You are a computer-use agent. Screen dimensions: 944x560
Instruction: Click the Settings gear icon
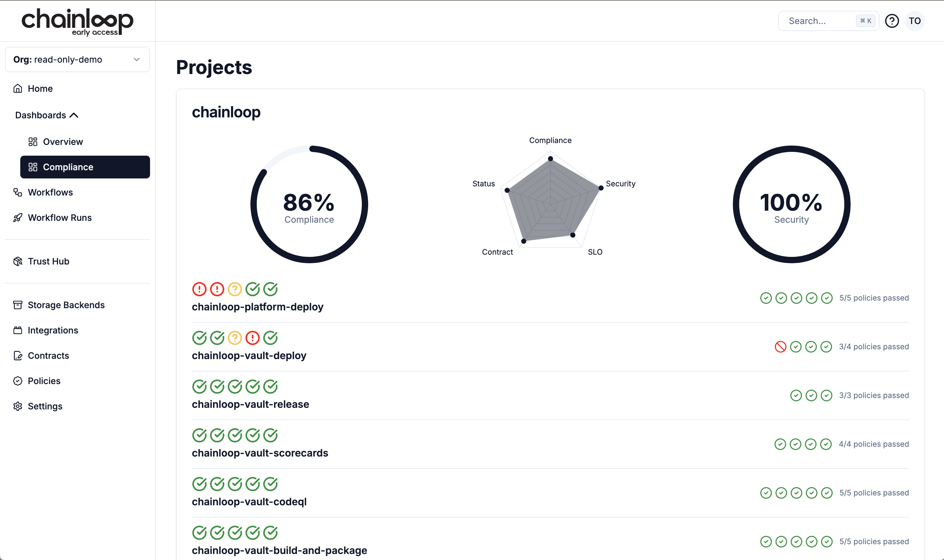[x=18, y=406]
